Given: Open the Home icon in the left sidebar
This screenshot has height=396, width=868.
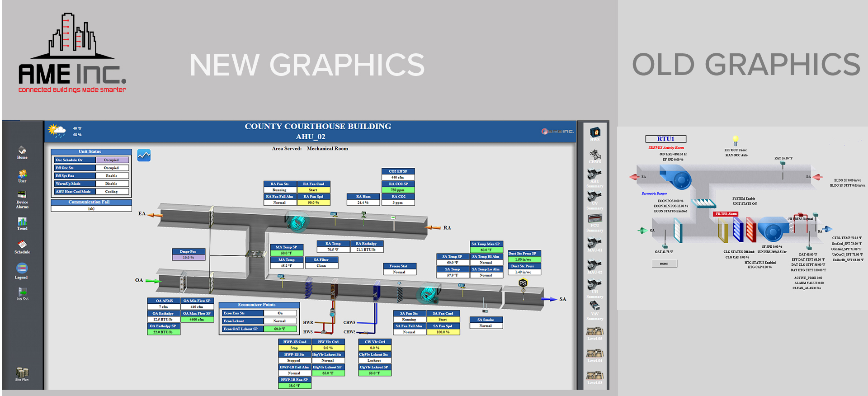Looking at the screenshot, I should (22, 151).
